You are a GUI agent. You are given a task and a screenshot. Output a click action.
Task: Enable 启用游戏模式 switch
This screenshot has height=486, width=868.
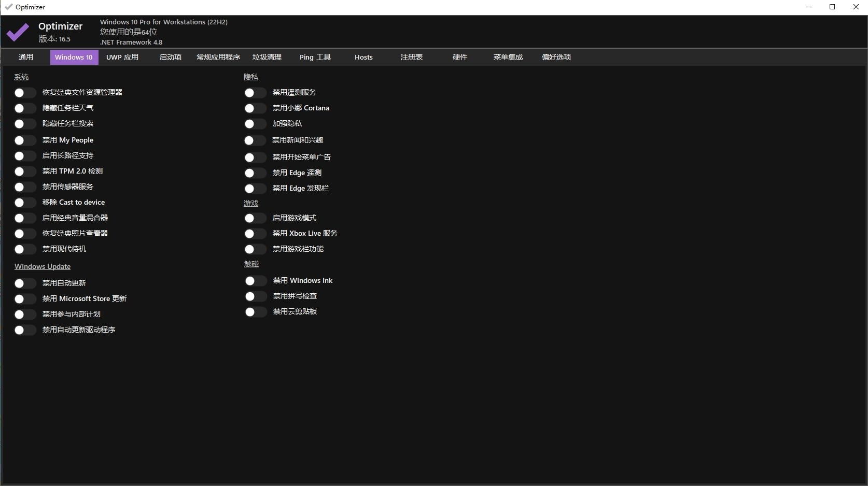255,218
